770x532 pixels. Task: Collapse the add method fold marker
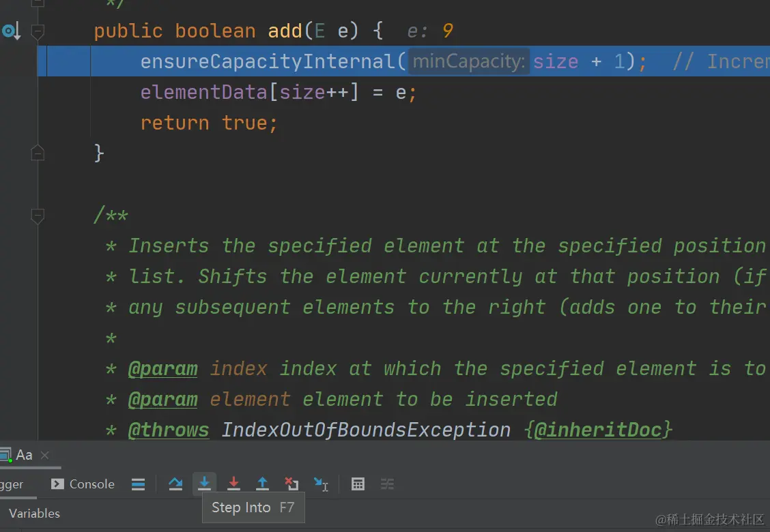(x=38, y=31)
